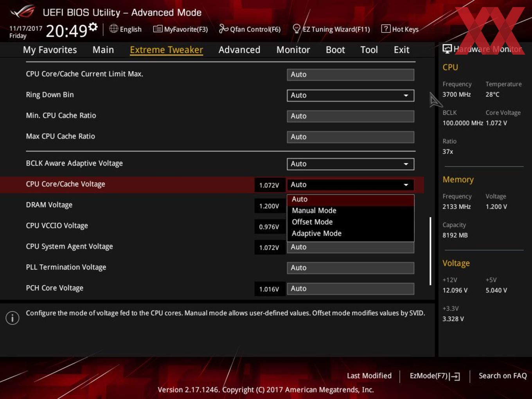
Task: Click the 1.016V PCH Core value
Action: tap(269, 289)
